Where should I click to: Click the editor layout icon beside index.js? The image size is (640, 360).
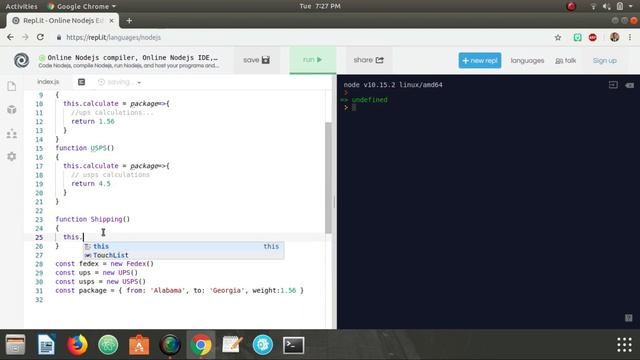82,82
